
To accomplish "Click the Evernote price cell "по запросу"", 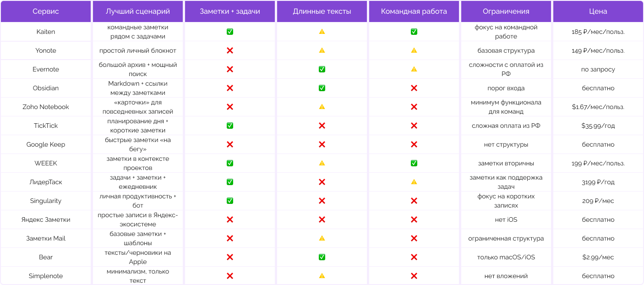I will click(598, 69).
